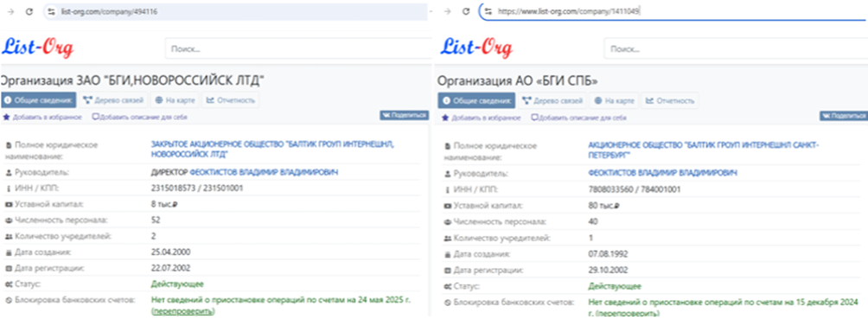Click Добавить в избранное in the right window
Screen dimensions: 868x319
coord(481,118)
